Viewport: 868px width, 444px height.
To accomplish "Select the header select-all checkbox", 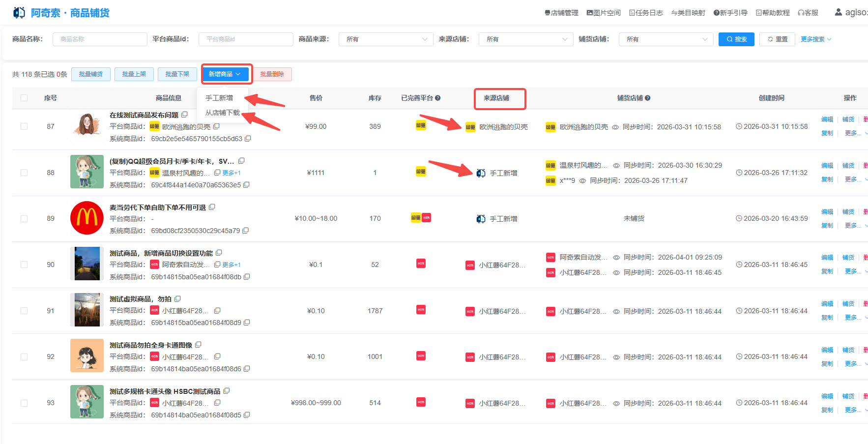I will coord(24,98).
